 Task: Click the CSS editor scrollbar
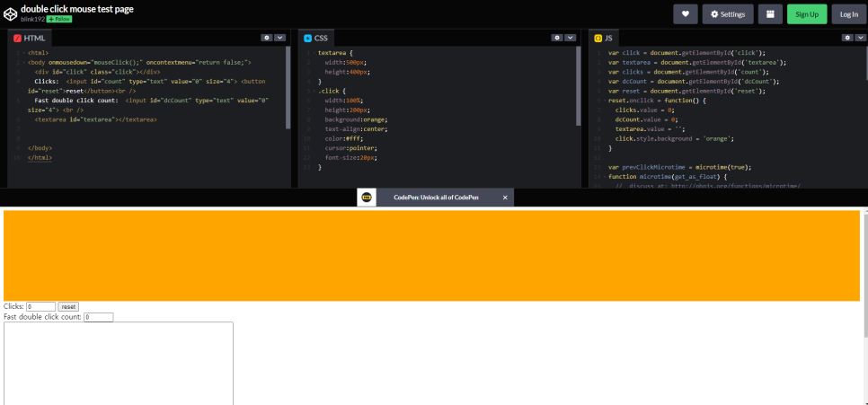579,85
